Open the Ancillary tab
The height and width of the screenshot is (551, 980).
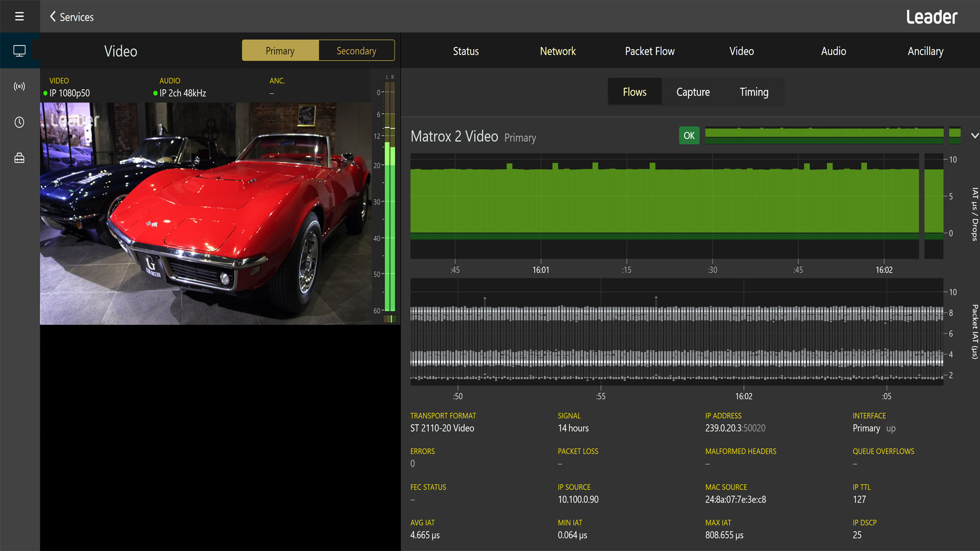pyautogui.click(x=925, y=51)
